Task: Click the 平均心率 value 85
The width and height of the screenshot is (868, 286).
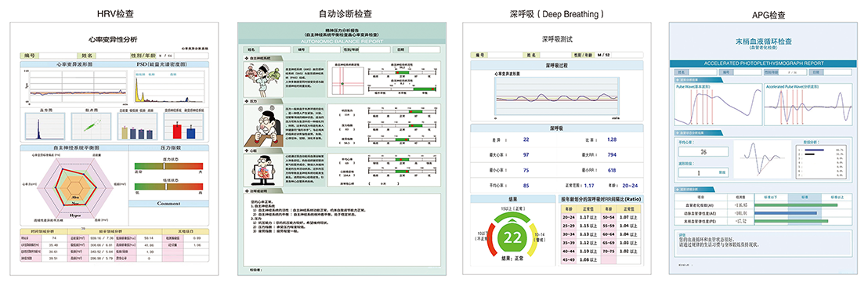Action: click(x=526, y=186)
